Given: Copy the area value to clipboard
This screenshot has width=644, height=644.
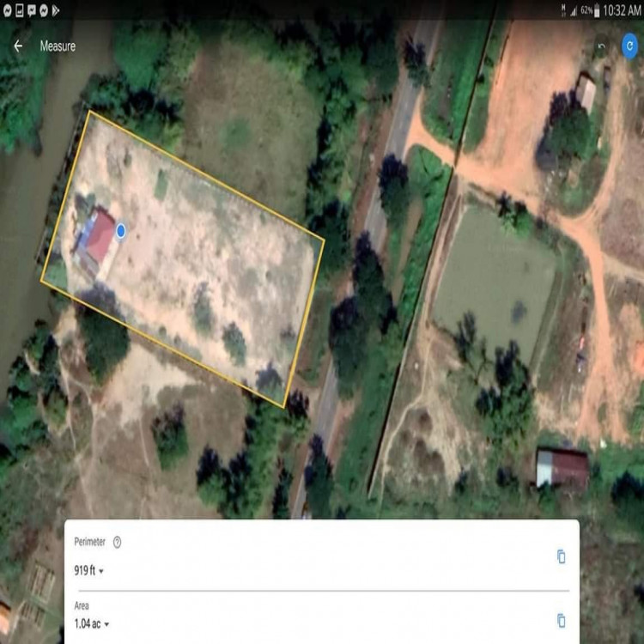Looking at the screenshot, I should click(x=561, y=620).
